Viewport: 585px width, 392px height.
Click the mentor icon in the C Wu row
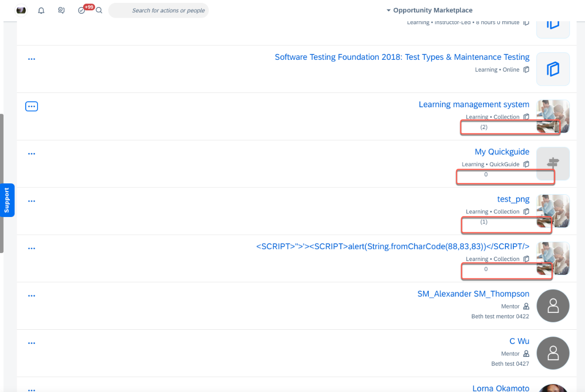[x=526, y=354]
